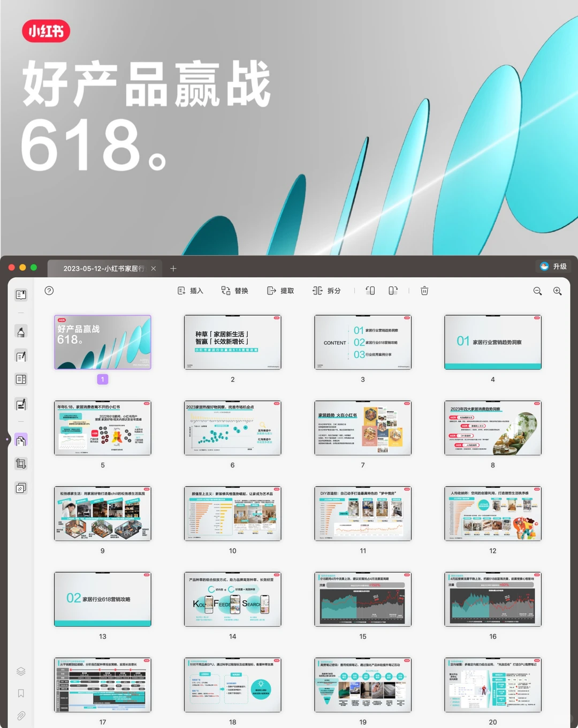This screenshot has height=728, width=578.
Task: Select page 14 thumbnail with KOL Feeds Search
Action: point(233,599)
